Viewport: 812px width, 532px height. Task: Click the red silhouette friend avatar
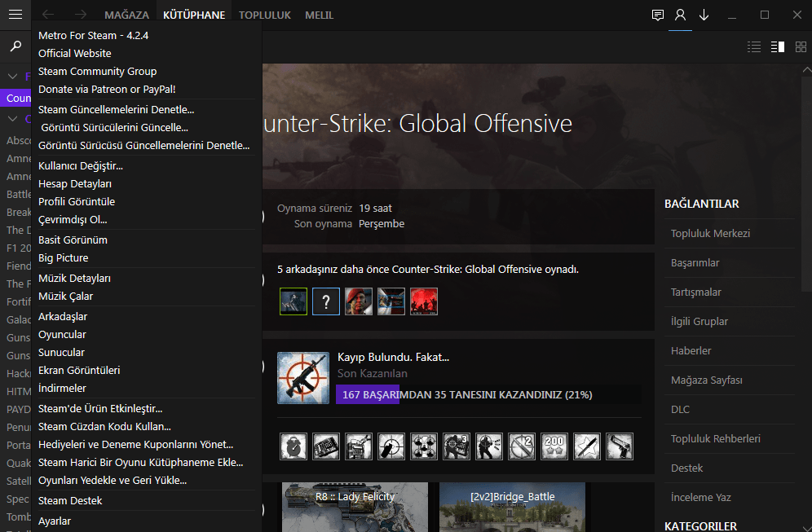[x=424, y=301]
